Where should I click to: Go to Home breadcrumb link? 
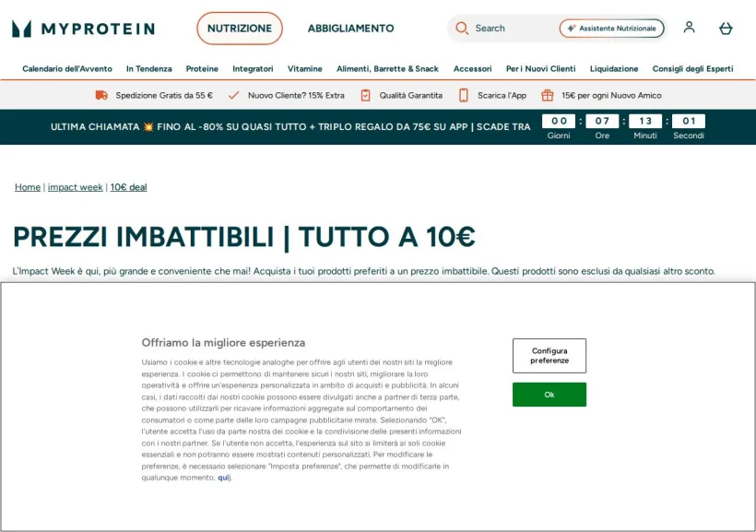(28, 187)
